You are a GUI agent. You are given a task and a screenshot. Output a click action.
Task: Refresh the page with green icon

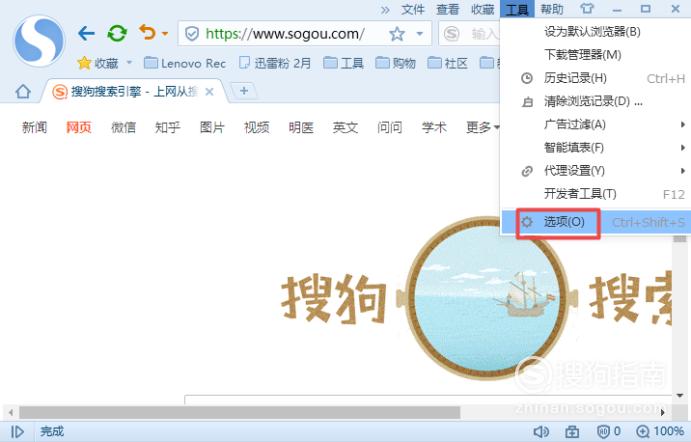tap(117, 33)
